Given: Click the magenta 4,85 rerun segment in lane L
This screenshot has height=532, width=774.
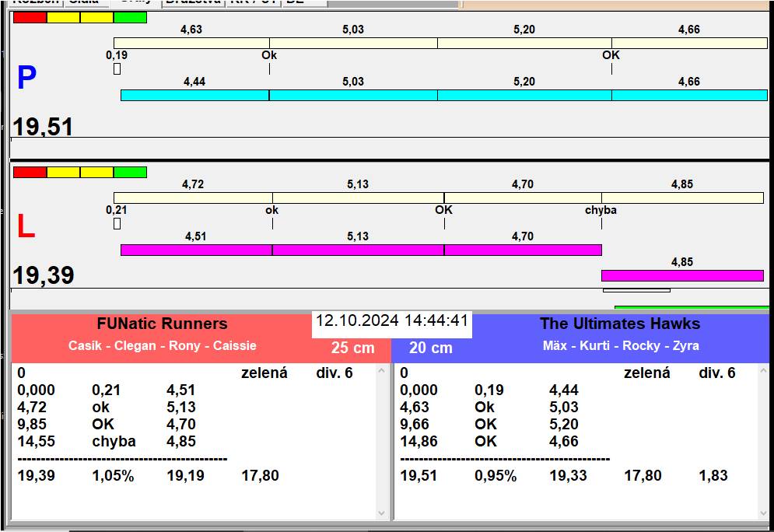Looking at the screenshot, I should pyautogui.click(x=681, y=275).
